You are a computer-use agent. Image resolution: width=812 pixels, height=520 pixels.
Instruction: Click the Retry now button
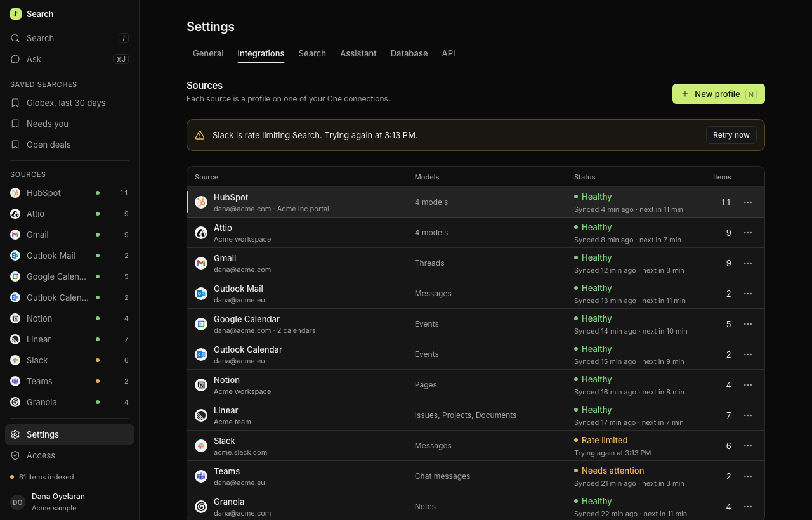(731, 135)
